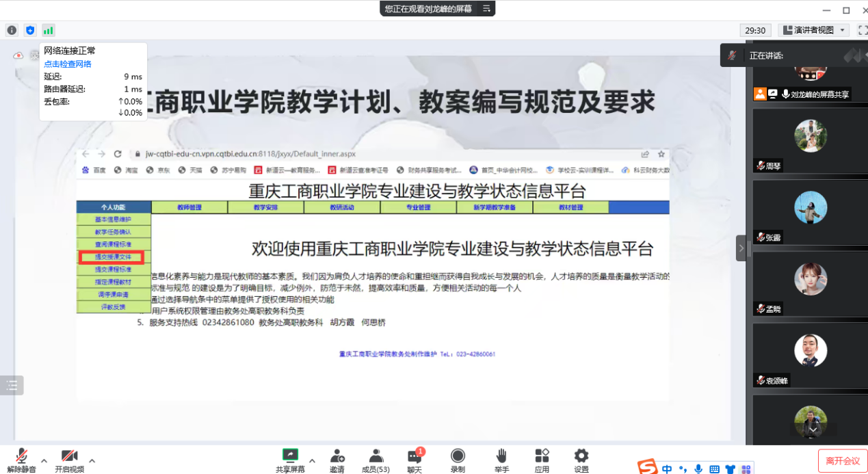The width and height of the screenshot is (868, 474).
Task: Open the Chat (聊天) panel
Action: point(415,460)
